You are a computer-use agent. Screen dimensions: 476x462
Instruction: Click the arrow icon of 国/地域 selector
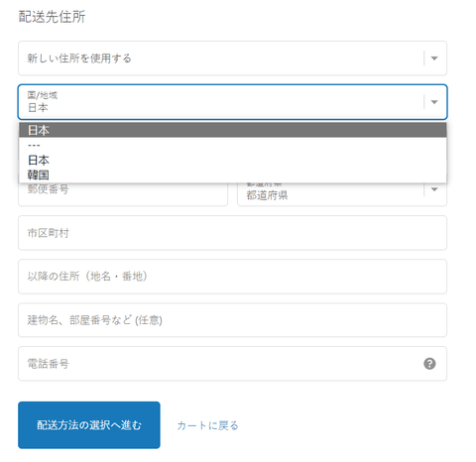[x=434, y=102]
